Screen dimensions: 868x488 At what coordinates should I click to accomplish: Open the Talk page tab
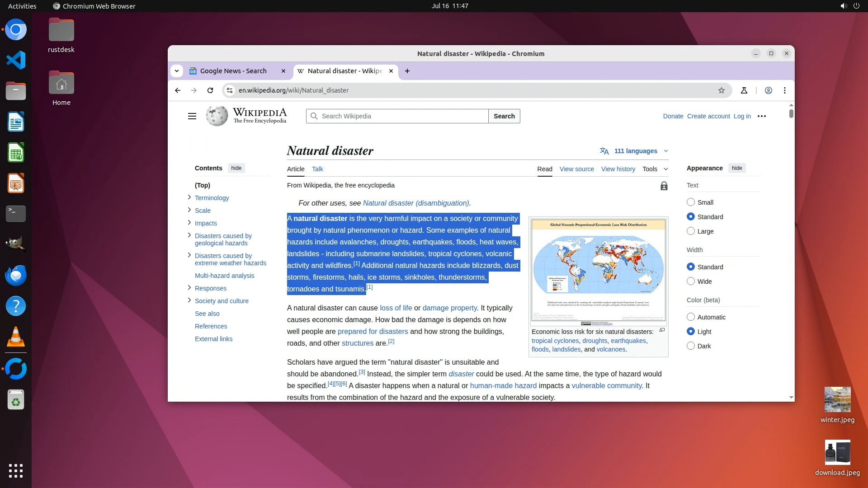(x=317, y=169)
